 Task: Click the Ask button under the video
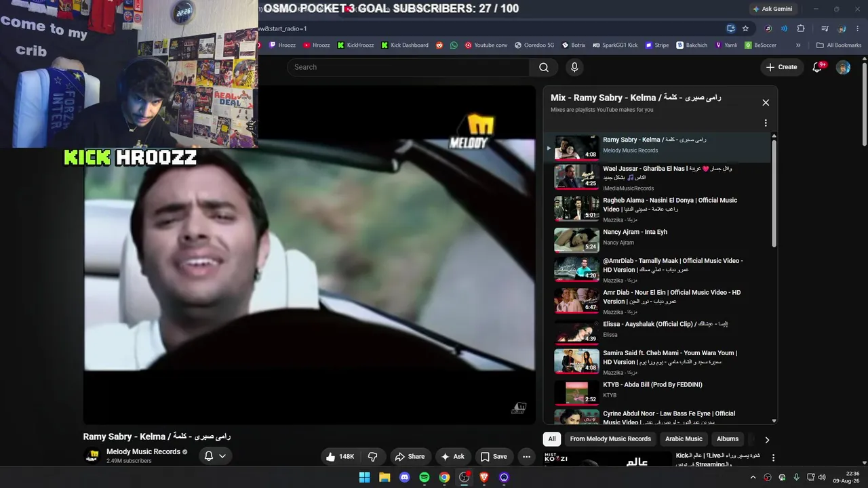coord(452,457)
